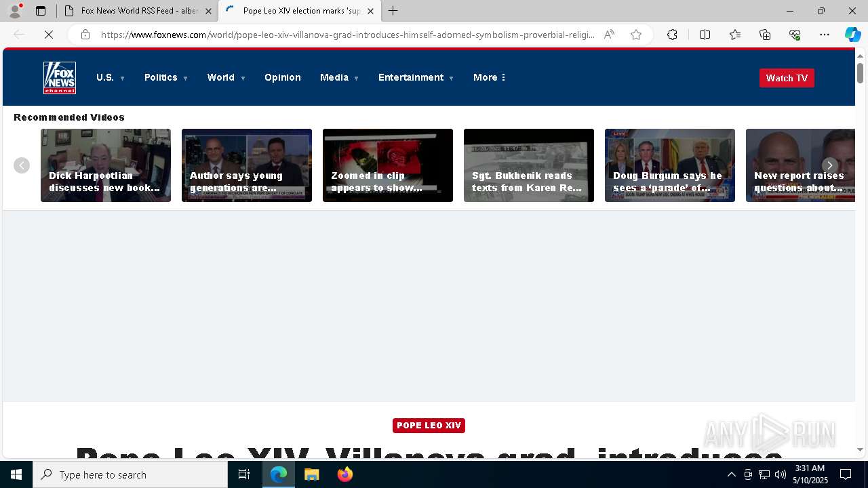Open Edge Settings and more menu
Viewport: 868px width, 488px height.
[x=825, y=35]
